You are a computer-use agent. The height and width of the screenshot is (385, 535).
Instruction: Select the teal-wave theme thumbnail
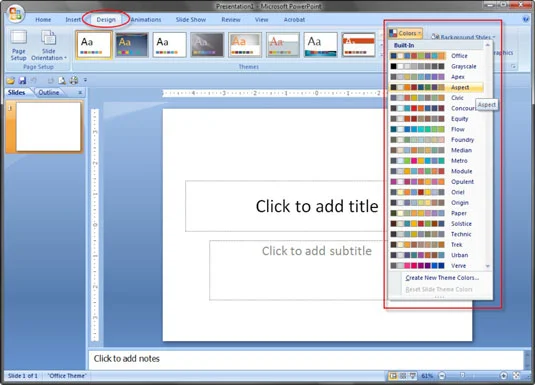click(320, 45)
